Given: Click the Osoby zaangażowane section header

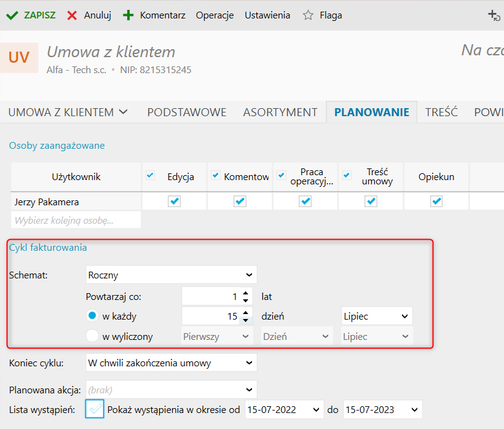Looking at the screenshot, I should 57,146.
